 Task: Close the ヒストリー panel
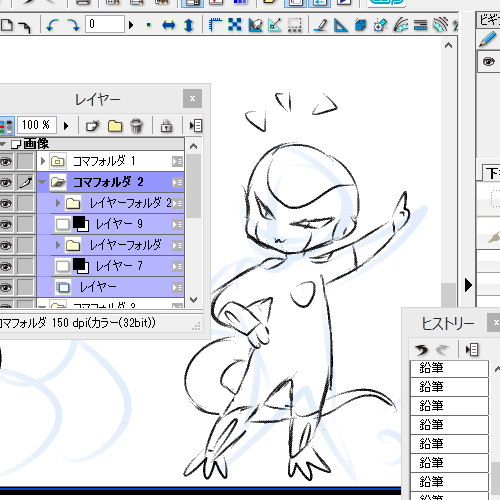tap(495, 322)
